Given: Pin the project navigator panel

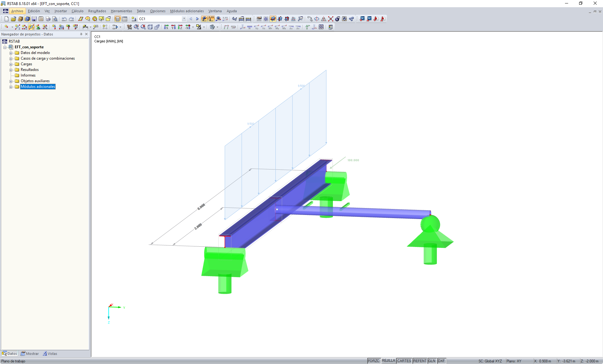Looking at the screenshot, I should [x=81, y=34].
